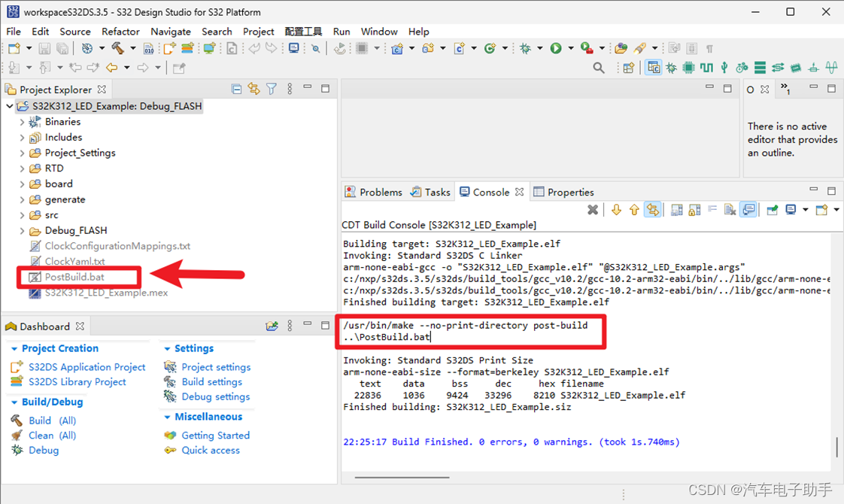Click the Open Console icon
The width and height of the screenshot is (844, 504).
click(821, 210)
